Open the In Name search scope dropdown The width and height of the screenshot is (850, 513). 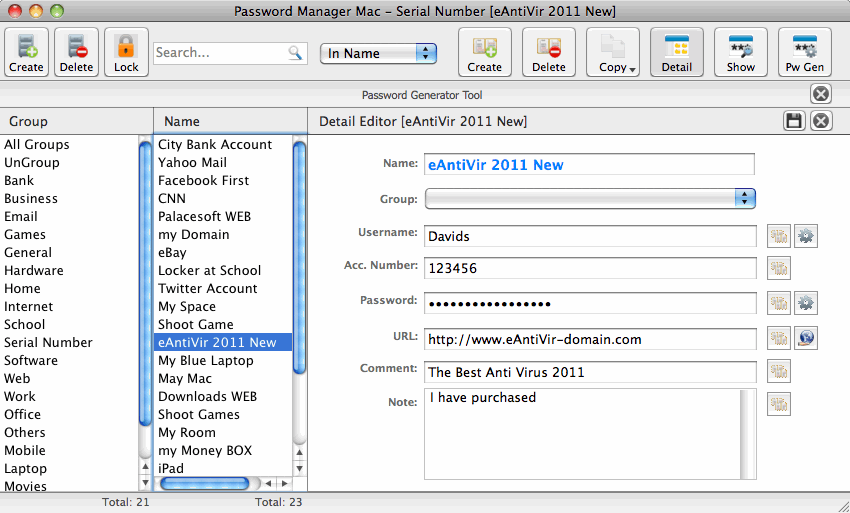click(378, 53)
